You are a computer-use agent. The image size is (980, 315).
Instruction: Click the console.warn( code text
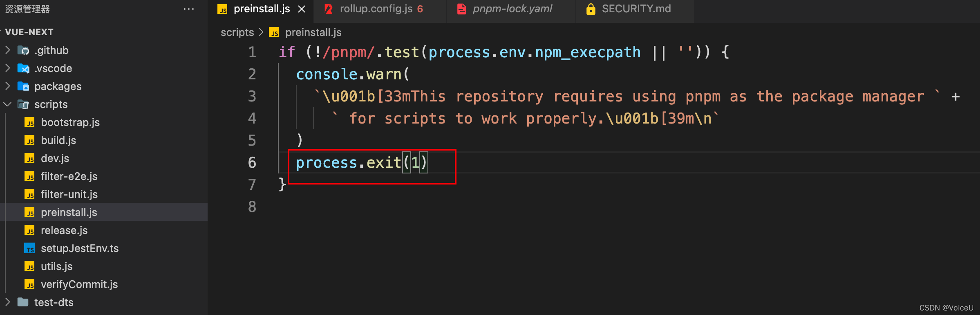tap(353, 74)
